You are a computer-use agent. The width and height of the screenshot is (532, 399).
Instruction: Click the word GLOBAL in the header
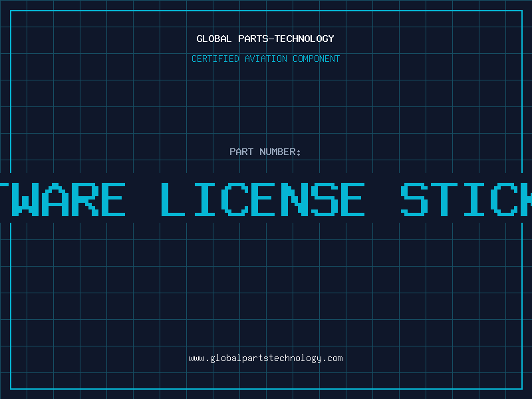(x=214, y=39)
